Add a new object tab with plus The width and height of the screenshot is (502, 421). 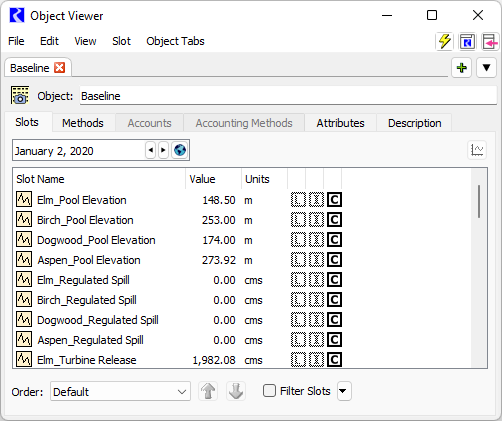461,68
